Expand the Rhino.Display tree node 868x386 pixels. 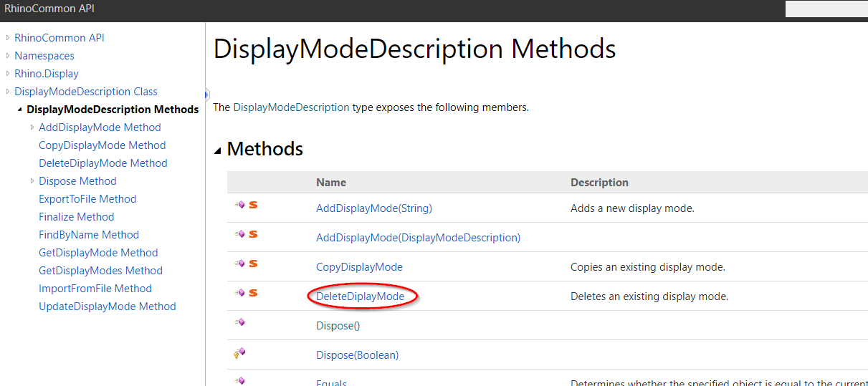[8, 74]
